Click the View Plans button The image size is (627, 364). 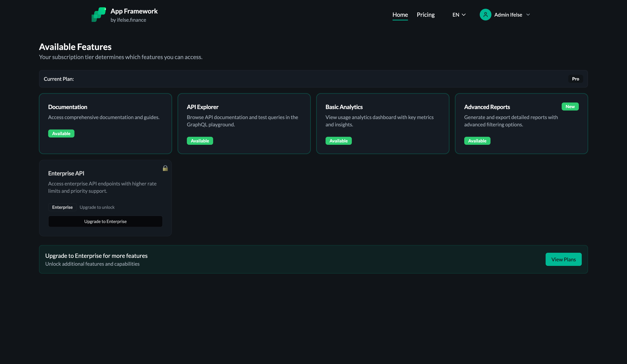coord(563,259)
